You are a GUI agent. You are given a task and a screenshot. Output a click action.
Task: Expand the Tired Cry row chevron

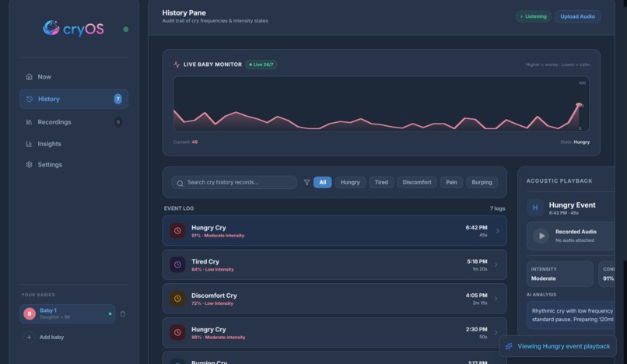(x=496, y=264)
